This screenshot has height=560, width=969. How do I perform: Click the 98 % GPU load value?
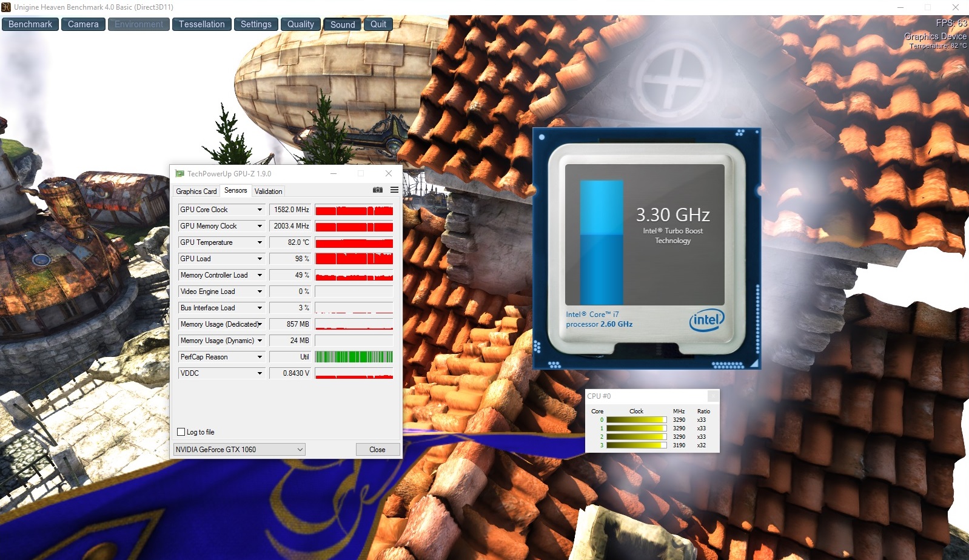(290, 259)
